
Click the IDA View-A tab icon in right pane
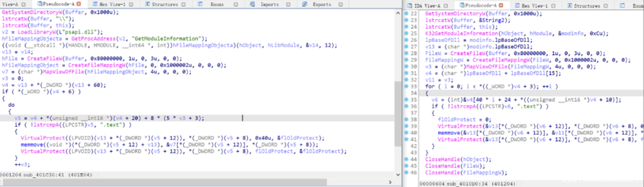click(x=409, y=6)
